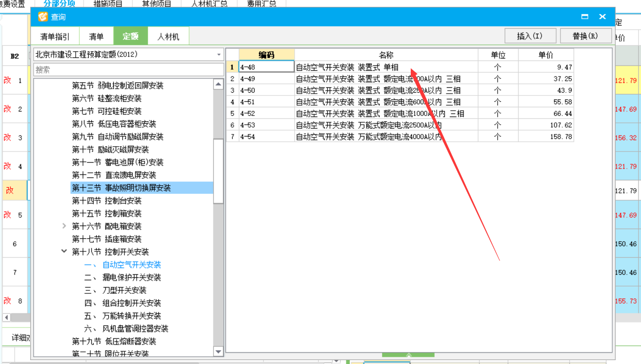Click tree scrollbar up arrow
This screenshot has height=364, width=641.
(x=219, y=84)
